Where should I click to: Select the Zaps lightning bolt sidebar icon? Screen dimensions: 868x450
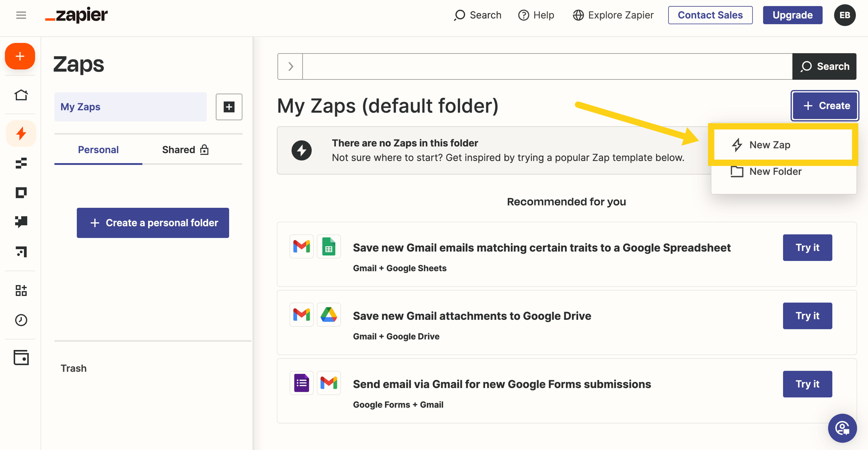click(x=21, y=134)
